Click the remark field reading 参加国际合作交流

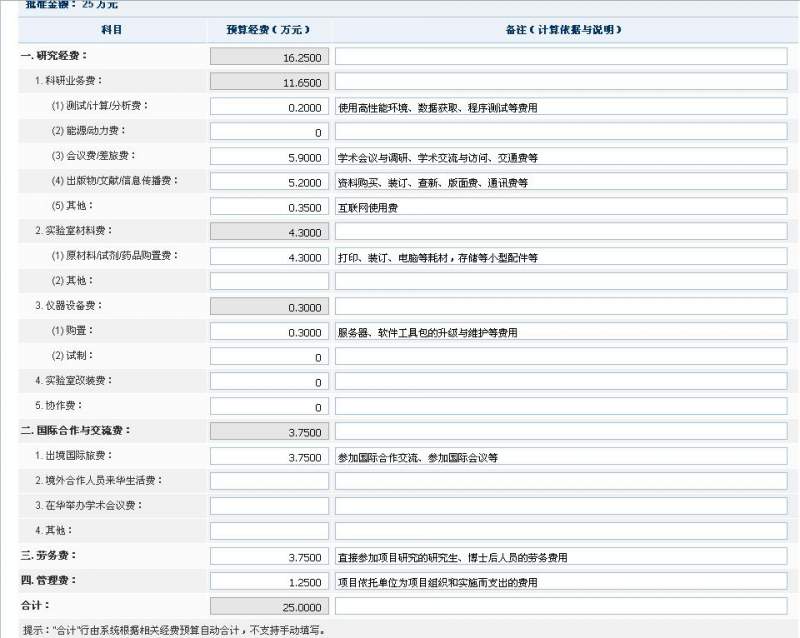click(x=561, y=457)
